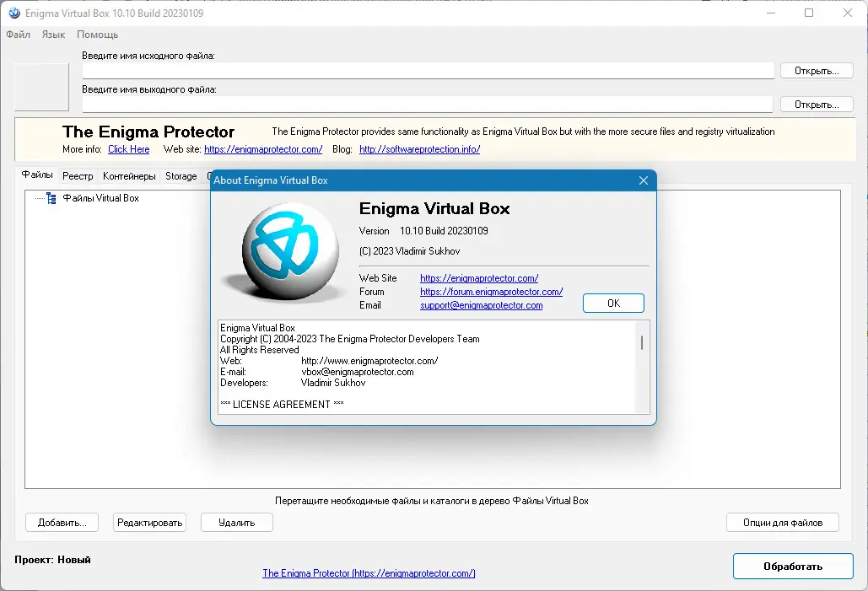The height and width of the screenshot is (591, 868).
Task: Open the Файл menu
Action: click(18, 35)
